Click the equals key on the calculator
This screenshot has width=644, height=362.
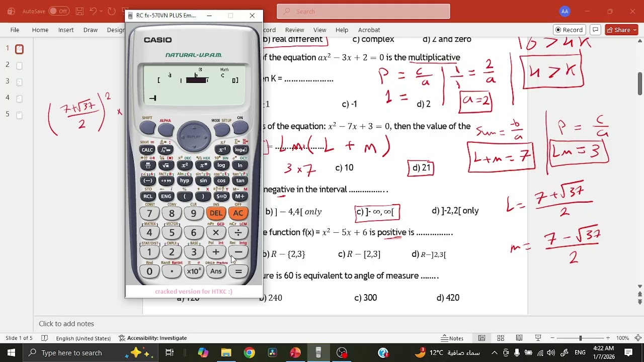point(238,271)
